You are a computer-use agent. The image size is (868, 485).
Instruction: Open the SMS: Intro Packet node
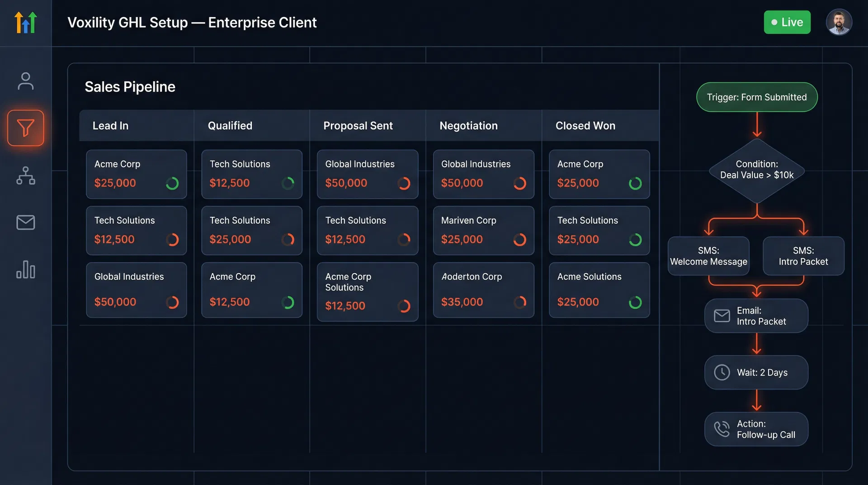coord(803,256)
